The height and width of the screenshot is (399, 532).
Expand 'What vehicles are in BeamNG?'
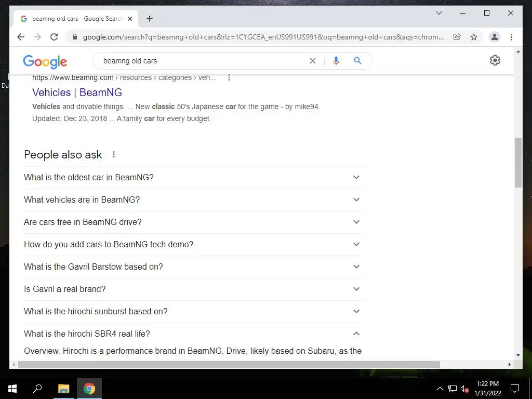click(x=192, y=200)
